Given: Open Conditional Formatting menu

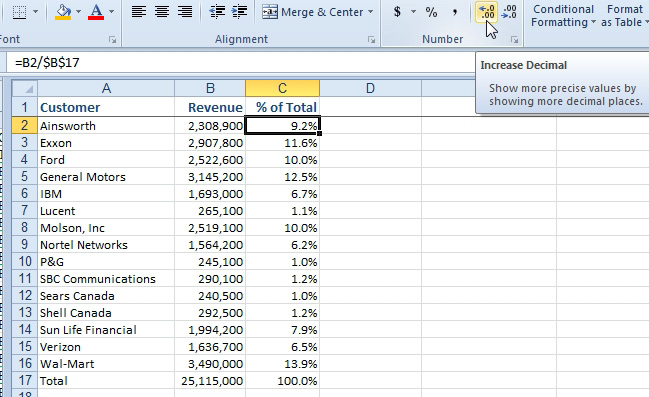Looking at the screenshot, I should pyautogui.click(x=563, y=15).
